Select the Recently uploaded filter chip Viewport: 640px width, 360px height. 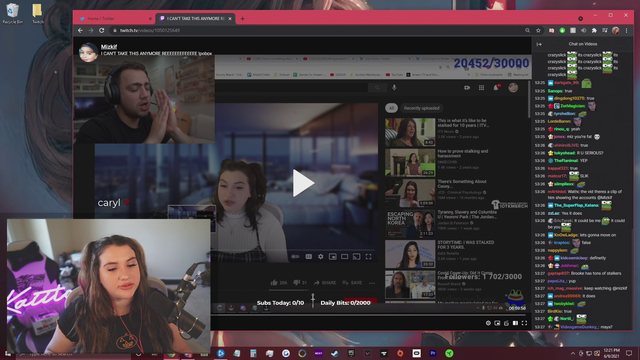(422, 108)
